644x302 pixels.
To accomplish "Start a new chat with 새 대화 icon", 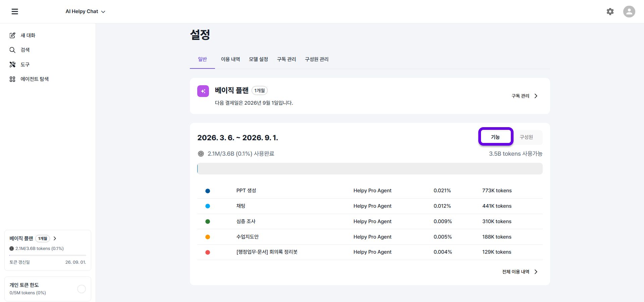I will pyautogui.click(x=12, y=35).
